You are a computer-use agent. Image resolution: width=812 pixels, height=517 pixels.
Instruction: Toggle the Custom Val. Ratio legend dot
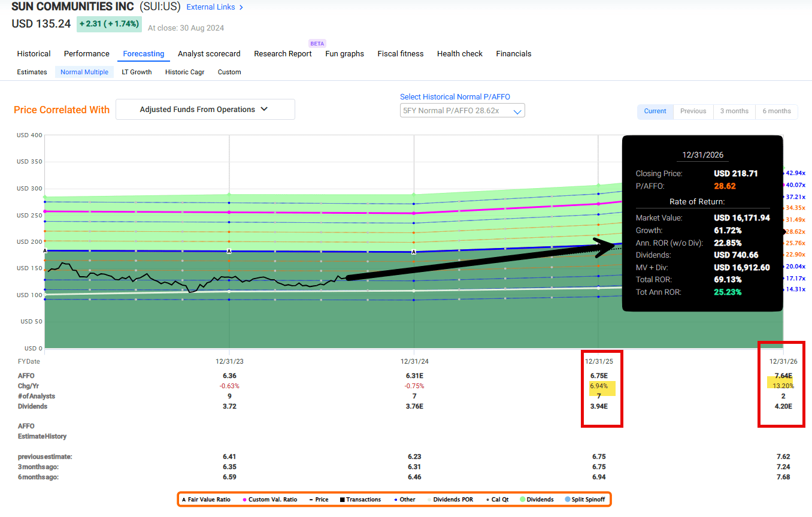(245, 500)
